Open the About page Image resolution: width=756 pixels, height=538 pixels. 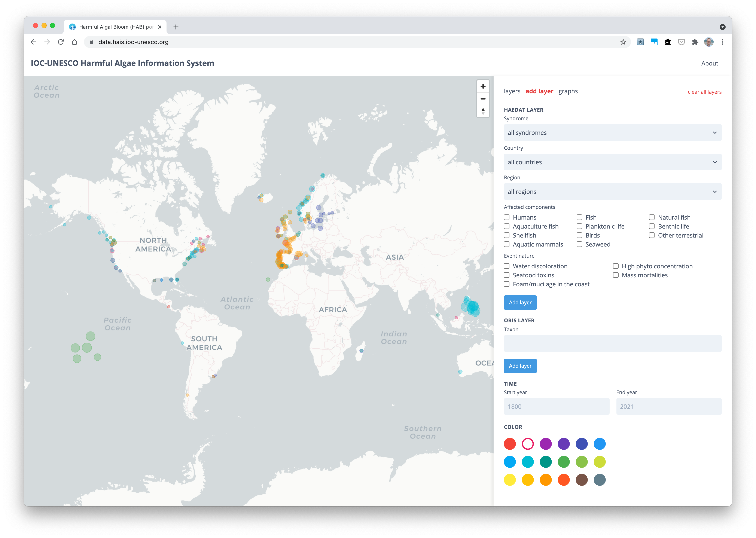click(710, 63)
